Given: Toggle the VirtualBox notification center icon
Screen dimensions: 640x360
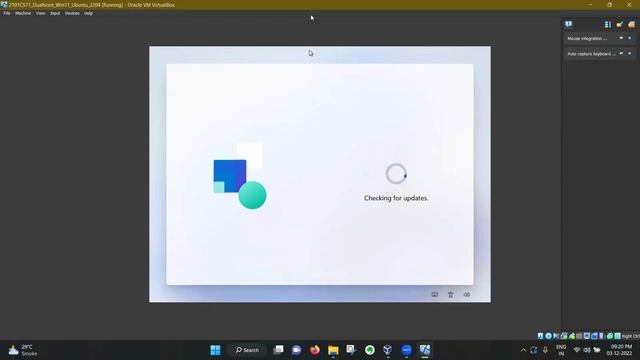Looking at the screenshot, I should pos(569,24).
